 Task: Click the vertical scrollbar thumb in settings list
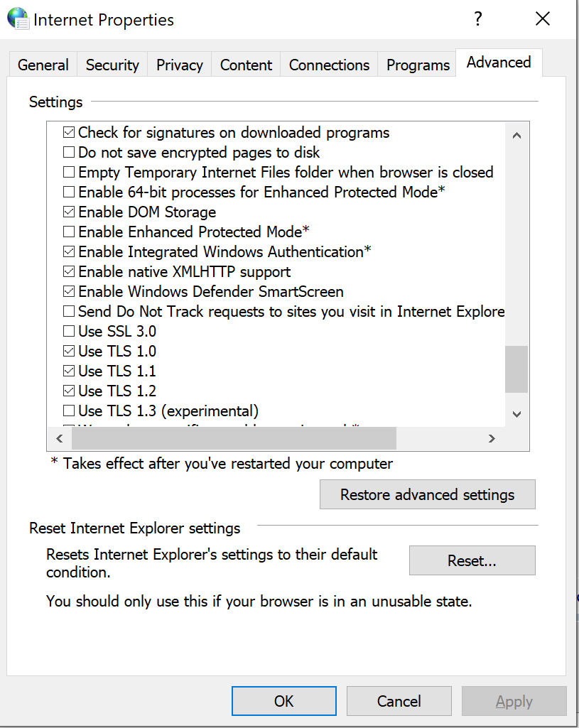click(x=516, y=369)
